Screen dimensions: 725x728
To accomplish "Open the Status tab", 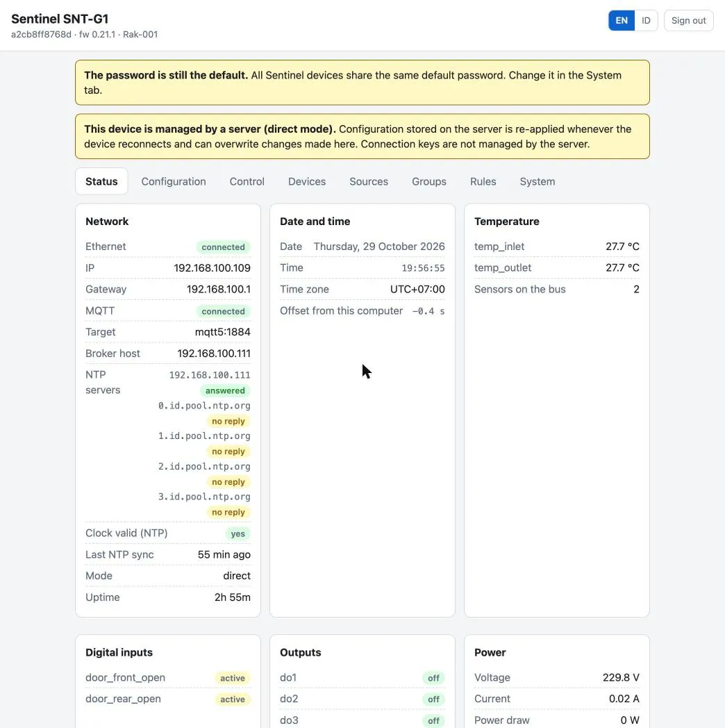I will point(101,181).
